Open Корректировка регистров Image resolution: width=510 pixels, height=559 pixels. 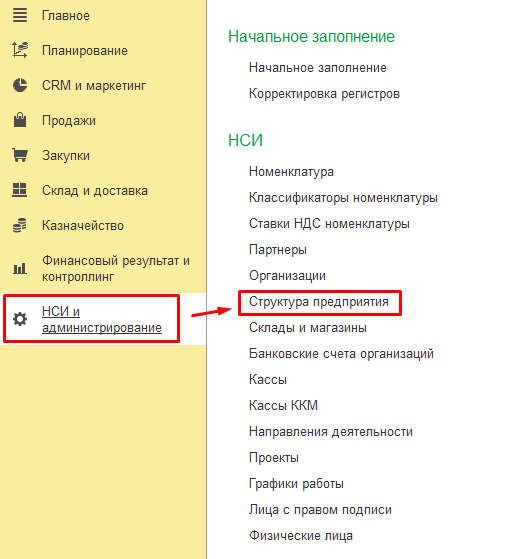point(324,93)
